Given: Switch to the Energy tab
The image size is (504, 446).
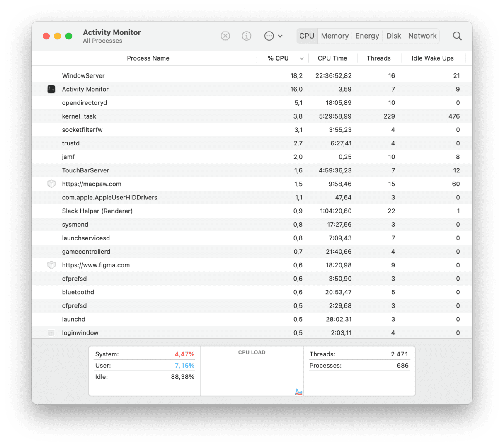Looking at the screenshot, I should [x=367, y=36].
